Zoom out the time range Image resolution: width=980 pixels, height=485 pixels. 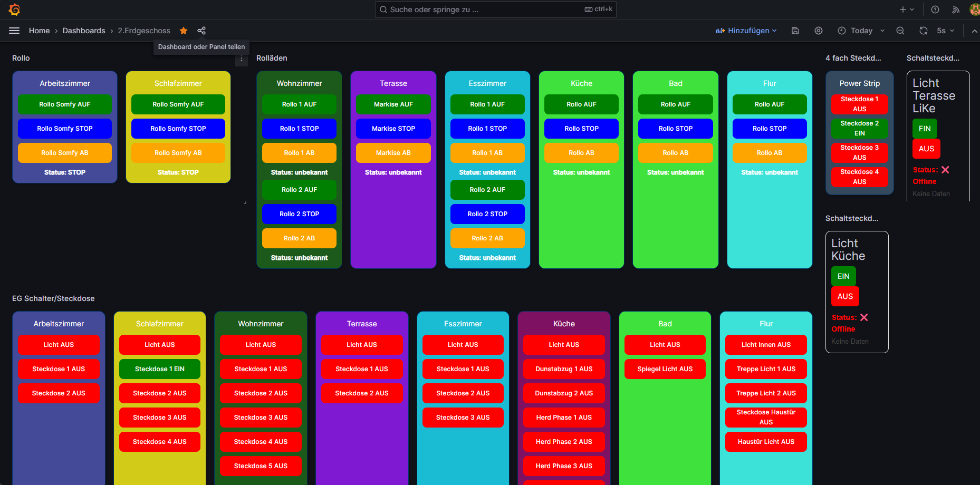[900, 31]
